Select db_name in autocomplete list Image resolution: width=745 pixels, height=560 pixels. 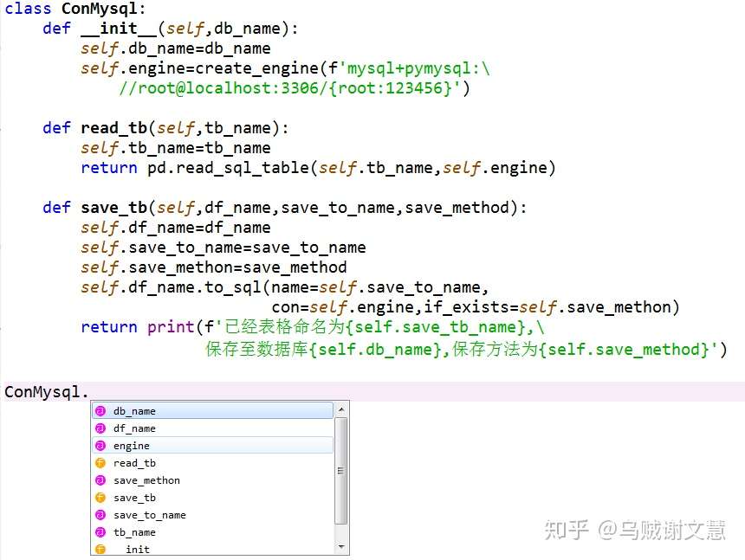pos(212,411)
